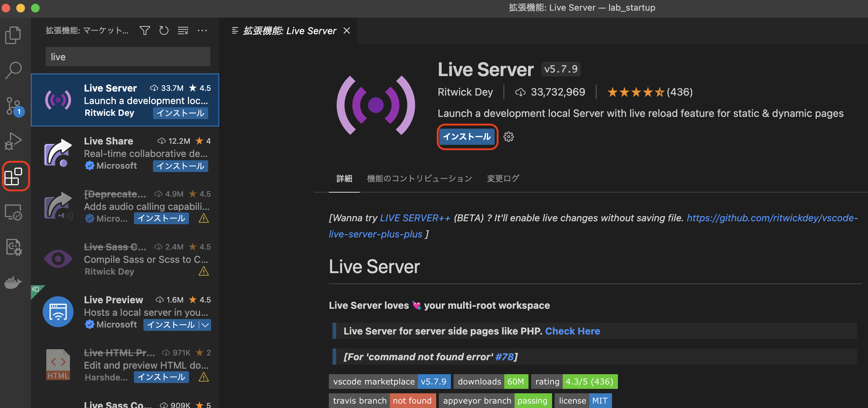Click warning icon on Live Sass Compiler row
The image size is (868, 408).
204,271
